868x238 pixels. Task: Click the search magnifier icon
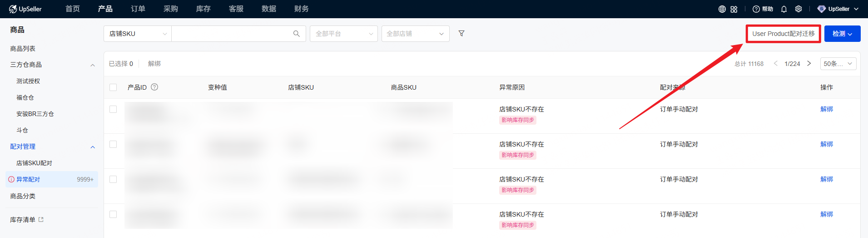coord(297,34)
